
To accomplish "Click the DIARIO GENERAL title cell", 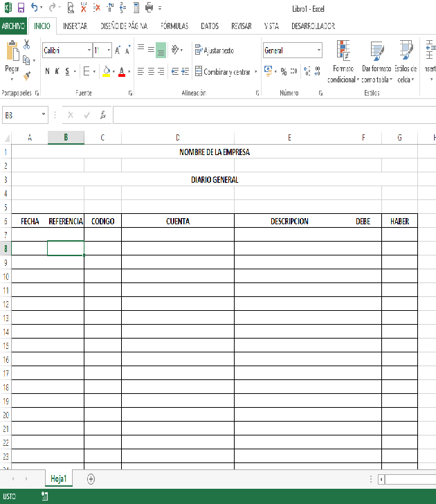I will (215, 179).
